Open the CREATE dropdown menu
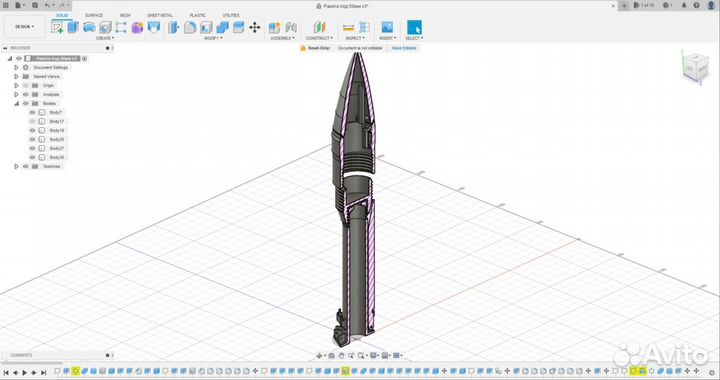720x380 pixels. 105,38
